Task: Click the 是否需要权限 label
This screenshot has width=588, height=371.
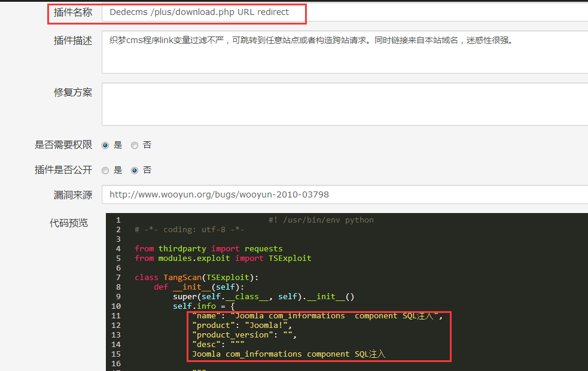Action: (x=63, y=145)
